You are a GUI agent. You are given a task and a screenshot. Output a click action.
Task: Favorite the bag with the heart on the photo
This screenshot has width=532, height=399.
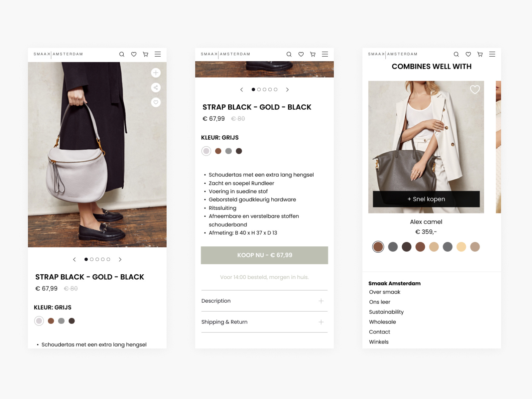tap(156, 102)
